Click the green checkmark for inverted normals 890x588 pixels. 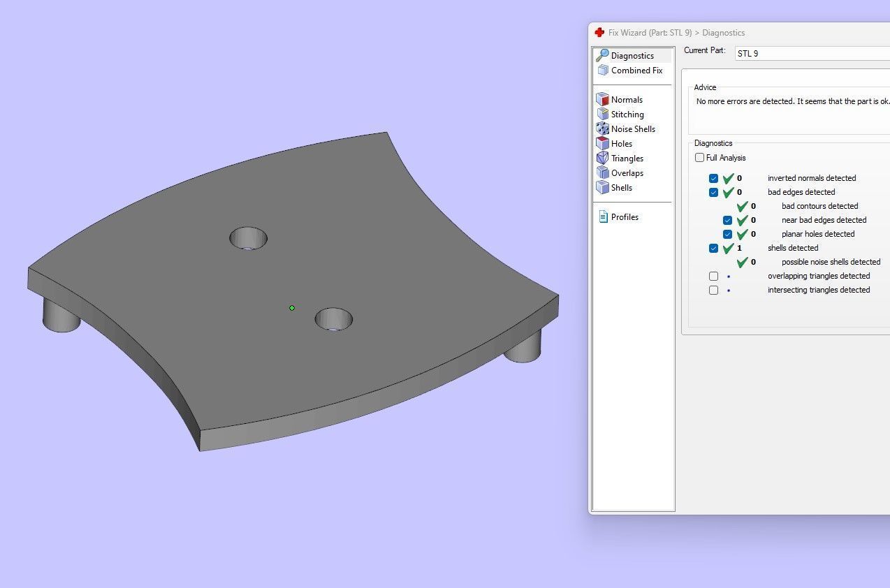click(729, 177)
